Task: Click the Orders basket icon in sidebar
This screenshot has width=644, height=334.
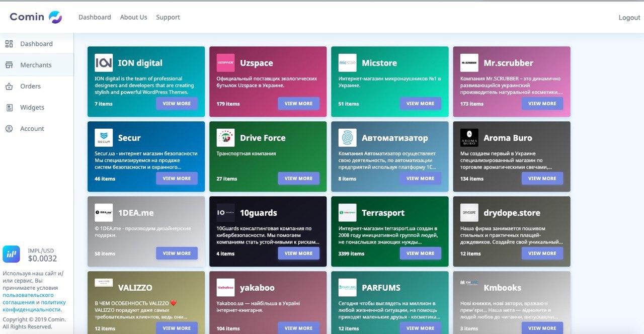Action: coord(9,87)
